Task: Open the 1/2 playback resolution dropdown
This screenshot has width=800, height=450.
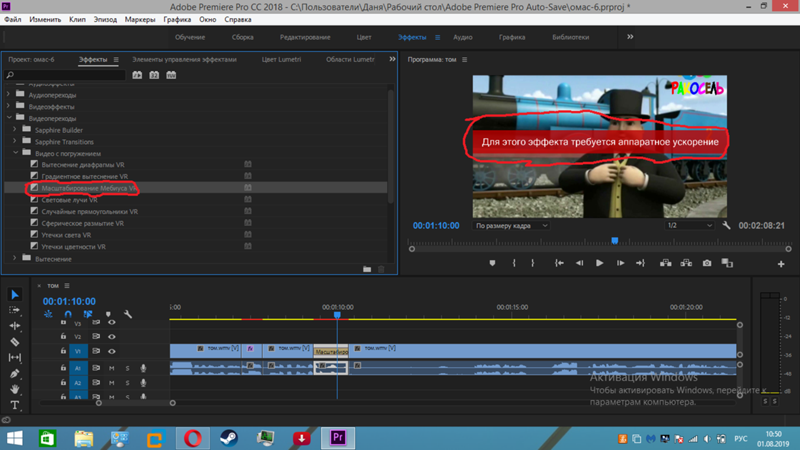Action: tap(689, 226)
